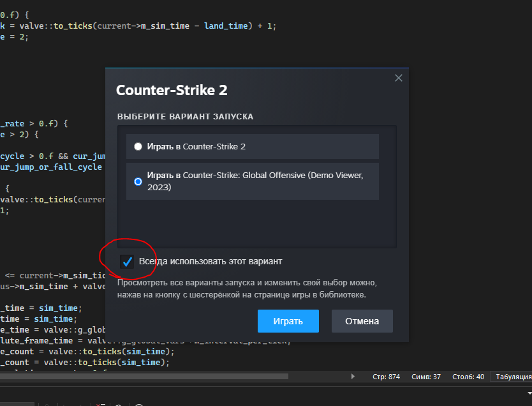Click the '_count = valve::to_ticks(sim_time);' line
The image size is (532, 406).
click(x=85, y=363)
